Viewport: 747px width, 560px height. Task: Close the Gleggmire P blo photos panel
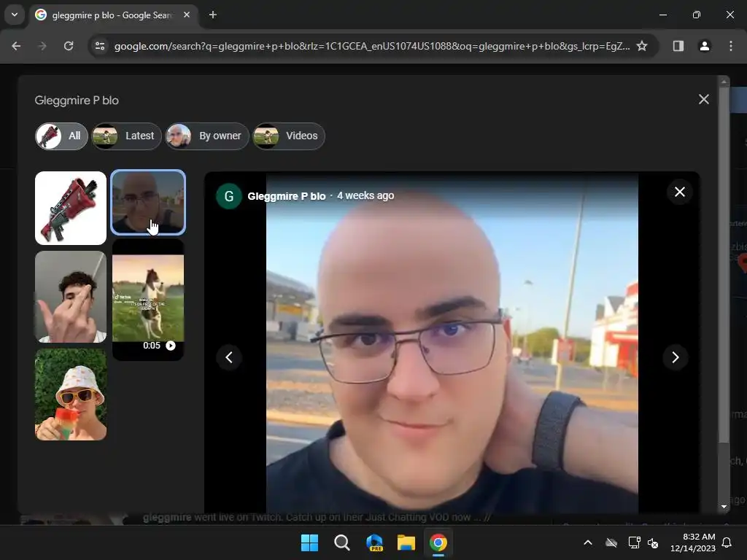(x=704, y=99)
